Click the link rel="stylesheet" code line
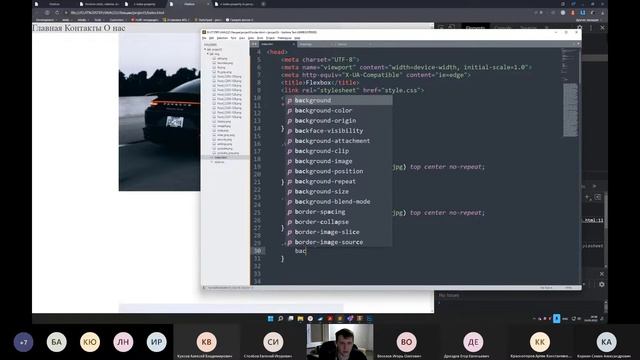 point(353,90)
